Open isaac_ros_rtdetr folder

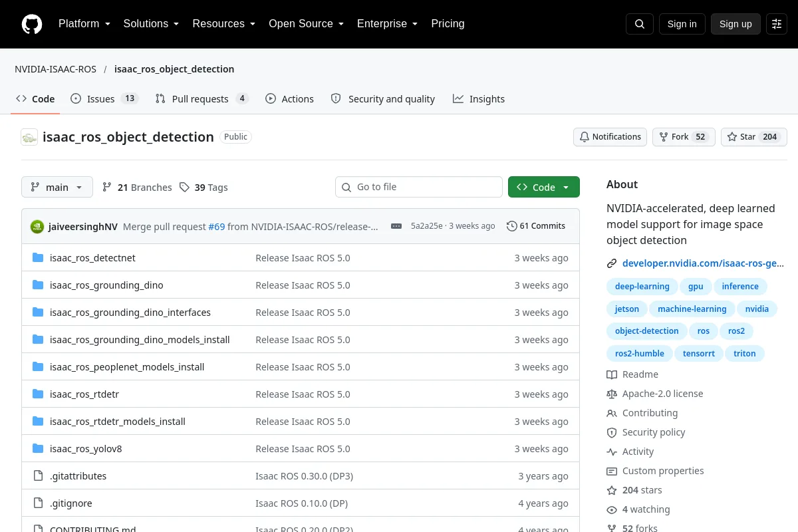(x=84, y=394)
